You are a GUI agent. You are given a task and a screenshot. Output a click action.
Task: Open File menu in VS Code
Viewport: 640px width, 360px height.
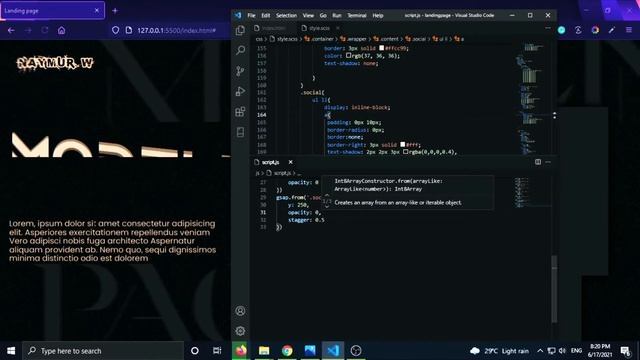(251, 16)
